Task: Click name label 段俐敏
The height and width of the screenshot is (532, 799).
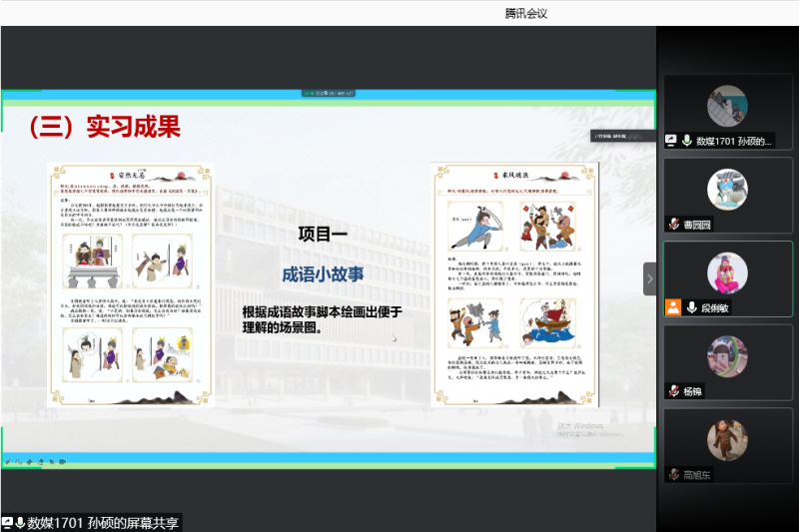Action: pyautogui.click(x=715, y=308)
